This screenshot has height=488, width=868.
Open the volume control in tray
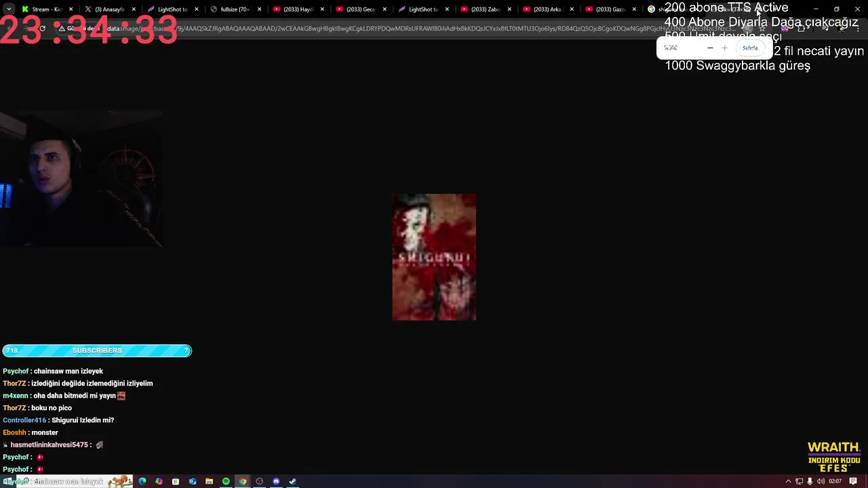[x=821, y=481]
